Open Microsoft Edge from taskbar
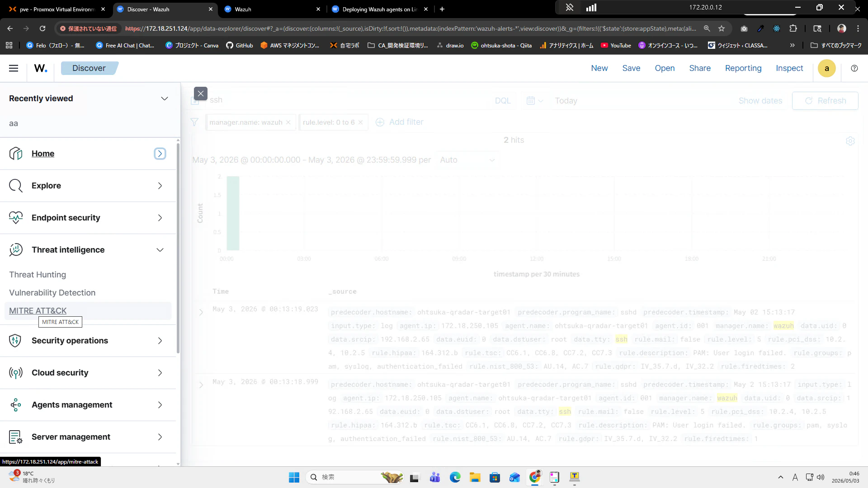868x488 pixels. (x=455, y=477)
